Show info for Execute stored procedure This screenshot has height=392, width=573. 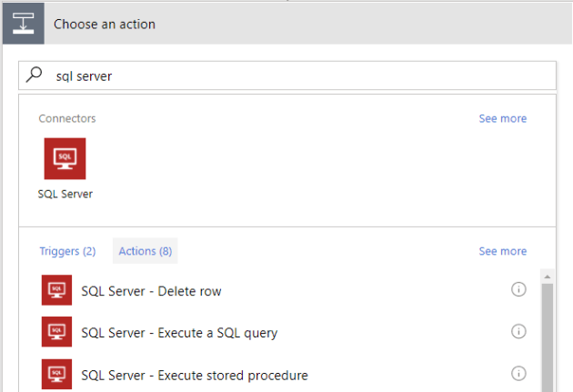[x=518, y=373]
